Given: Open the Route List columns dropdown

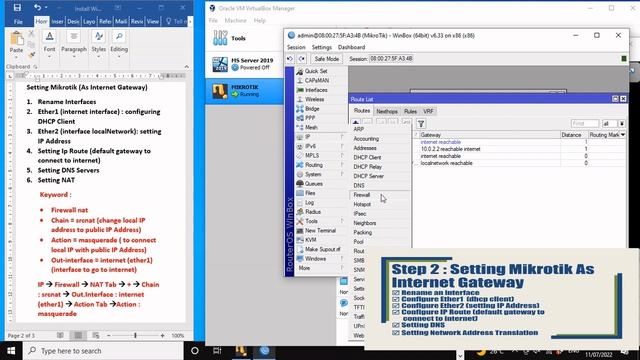Looking at the screenshot, I should [x=623, y=135].
